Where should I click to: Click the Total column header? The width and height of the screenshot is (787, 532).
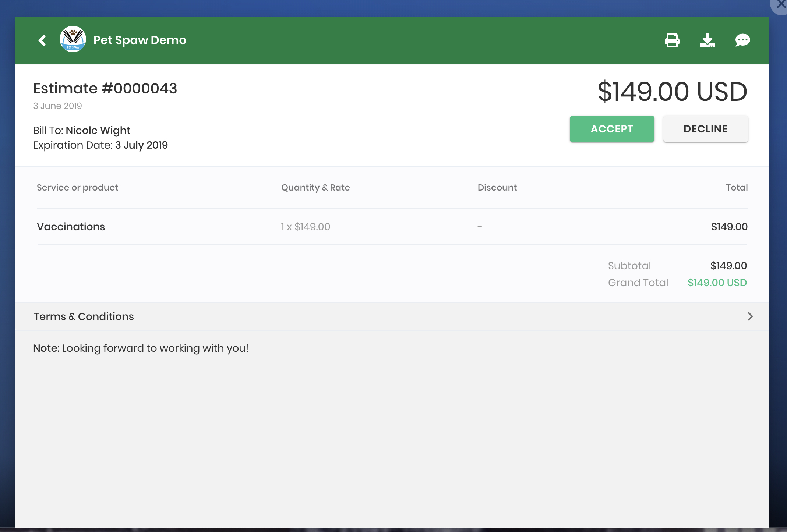coord(737,188)
